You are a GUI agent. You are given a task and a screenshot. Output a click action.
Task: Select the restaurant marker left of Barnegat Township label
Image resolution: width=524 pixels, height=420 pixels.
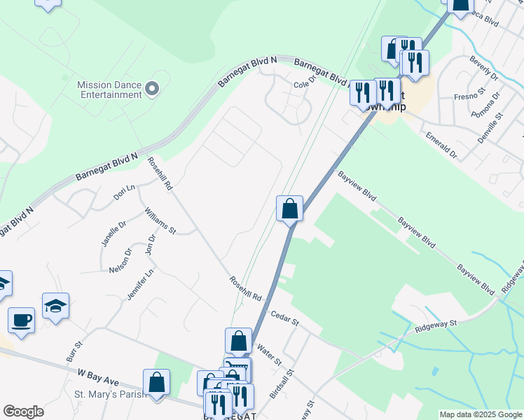coord(364,94)
